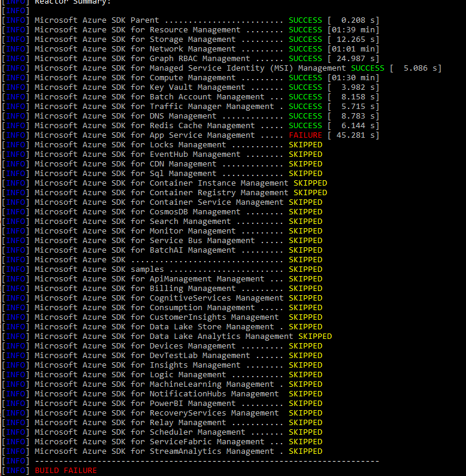Click the 'Compute Management' line
The image size is (466, 476).
click(190, 78)
